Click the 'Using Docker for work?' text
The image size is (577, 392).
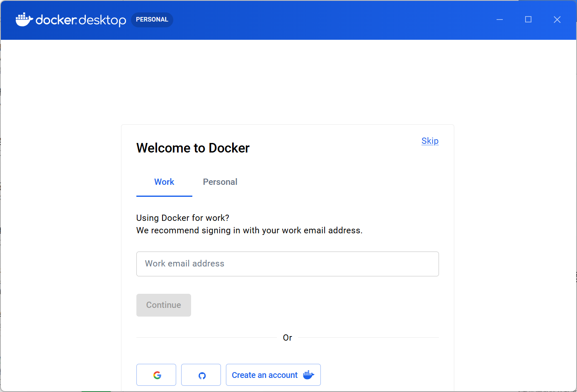tap(183, 218)
